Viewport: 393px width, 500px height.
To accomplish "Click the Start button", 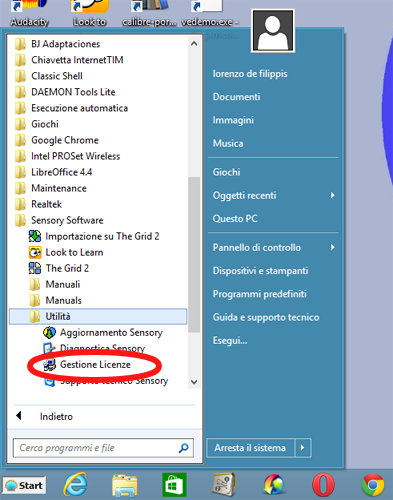I will (24, 485).
